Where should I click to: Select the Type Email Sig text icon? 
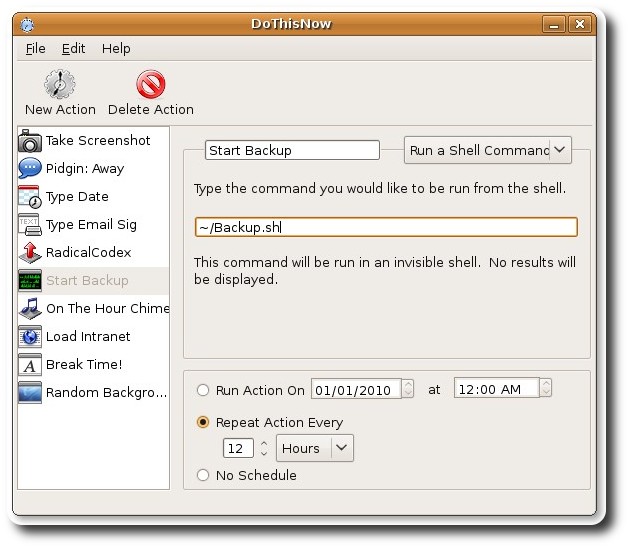click(30, 225)
